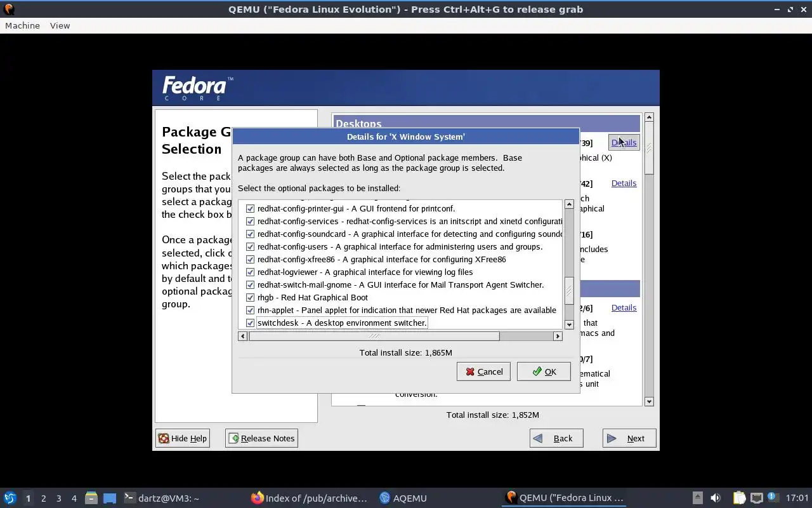Open the Release Notes
This screenshot has width=812, height=508.
pyautogui.click(x=261, y=438)
